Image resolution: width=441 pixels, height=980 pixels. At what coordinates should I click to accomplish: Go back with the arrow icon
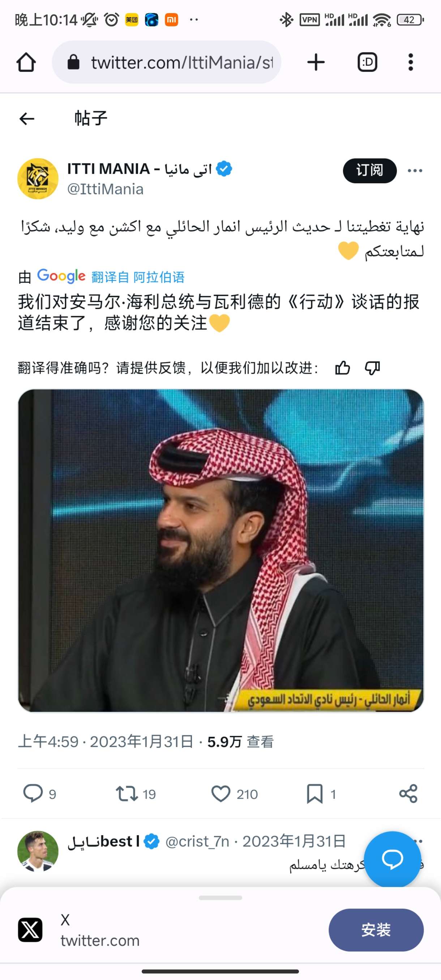tap(27, 119)
